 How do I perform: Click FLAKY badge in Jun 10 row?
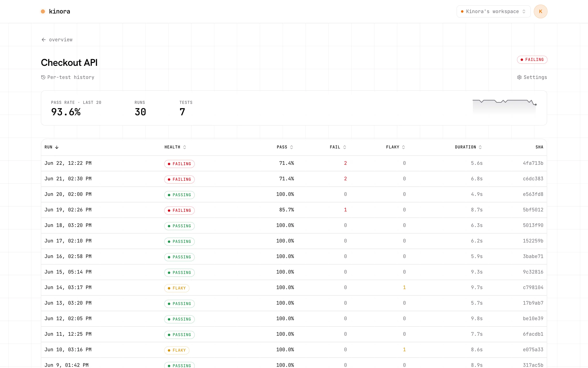pos(177,350)
